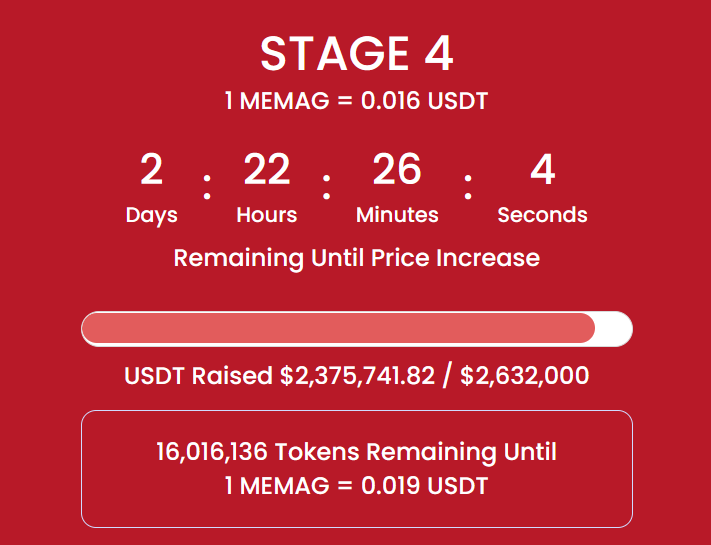Click the colon between Hours and Minutes

click(326, 187)
